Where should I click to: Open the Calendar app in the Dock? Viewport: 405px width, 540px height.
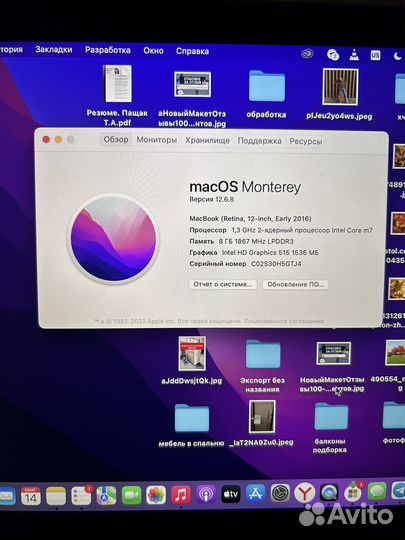pos(31,496)
